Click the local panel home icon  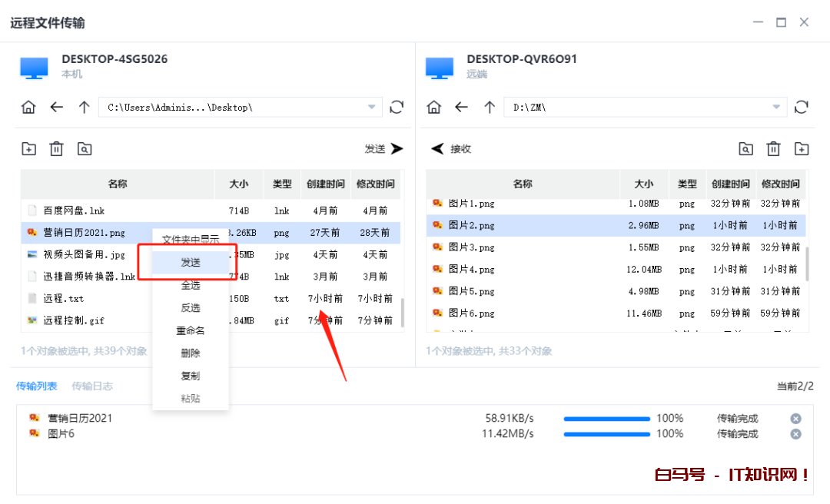[x=28, y=108]
